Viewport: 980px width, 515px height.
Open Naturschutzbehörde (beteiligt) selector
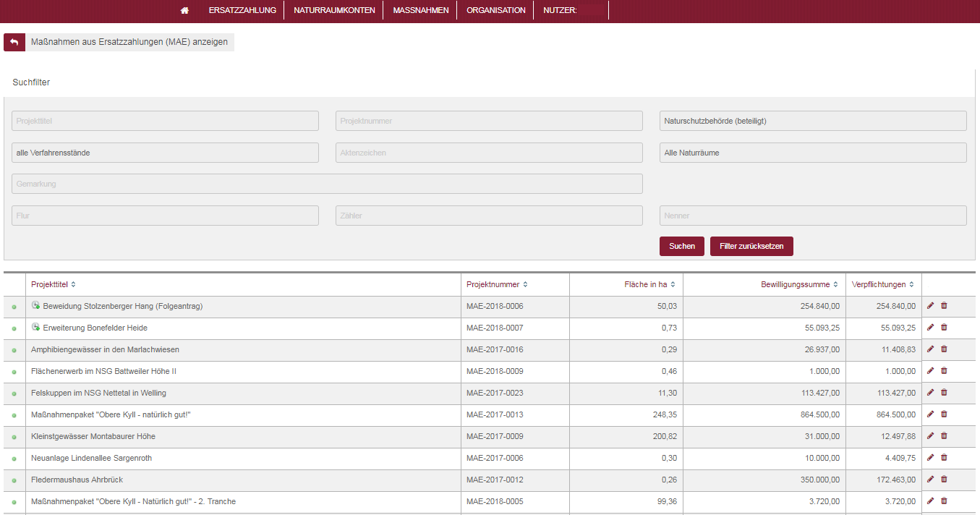813,121
